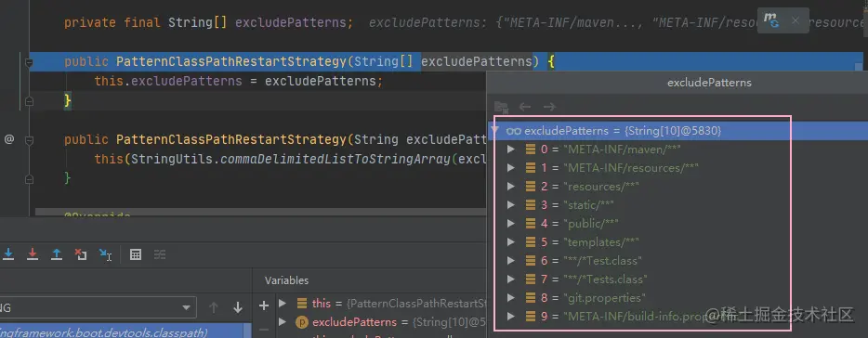868x338 pixels.
Task: Expand array element 5 "templates/**"
Action: (511, 241)
